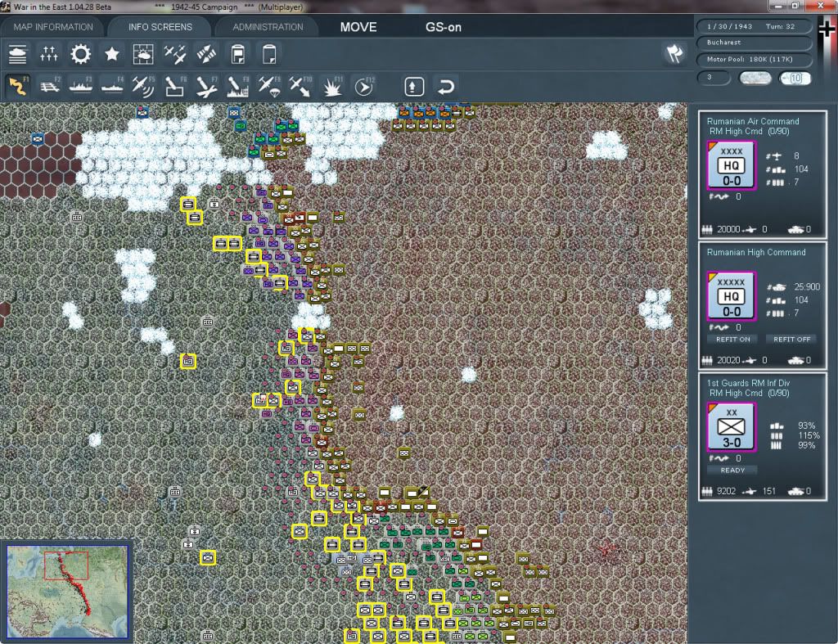Viewport: 838px width, 644px height.
Task: Click the 20020 men count for Rumanian High Command
Action: click(728, 360)
